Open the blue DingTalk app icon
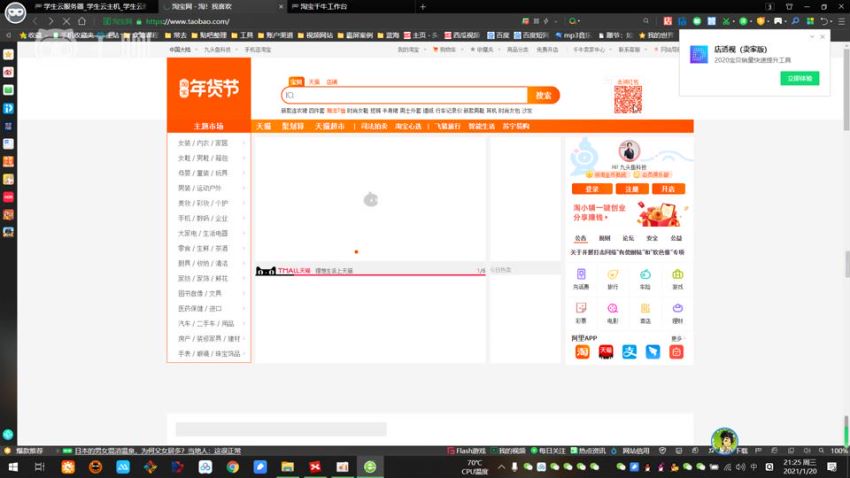This screenshot has width=850, height=478. point(653,352)
